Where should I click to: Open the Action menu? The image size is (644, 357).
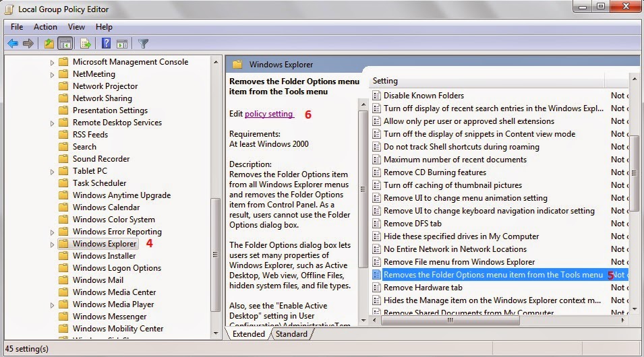pyautogui.click(x=45, y=27)
